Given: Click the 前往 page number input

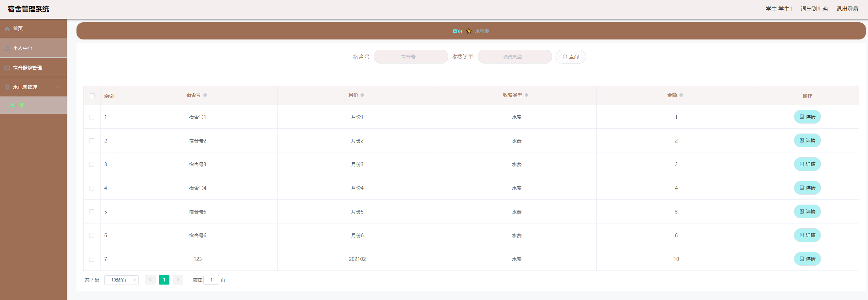Looking at the screenshot, I should click(211, 280).
